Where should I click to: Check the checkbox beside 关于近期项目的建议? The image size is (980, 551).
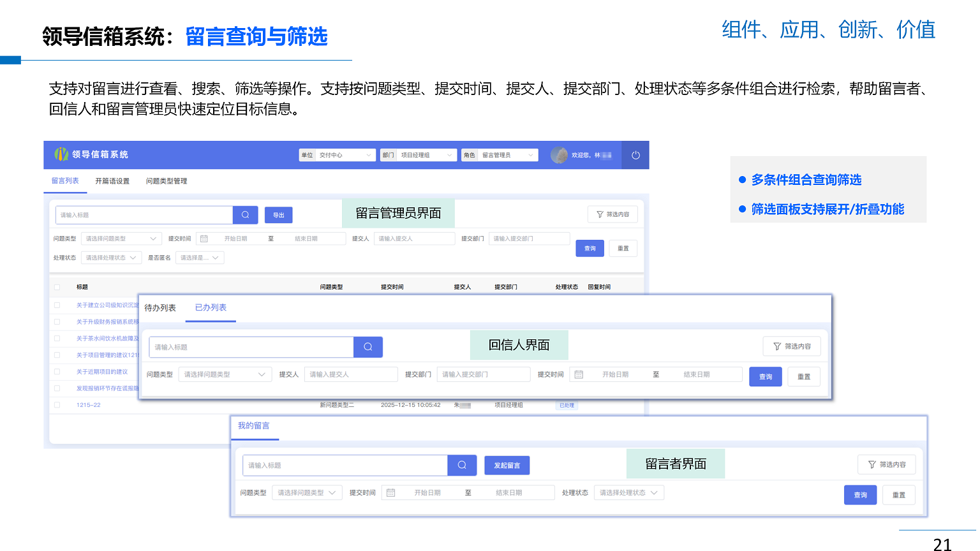pos(57,371)
